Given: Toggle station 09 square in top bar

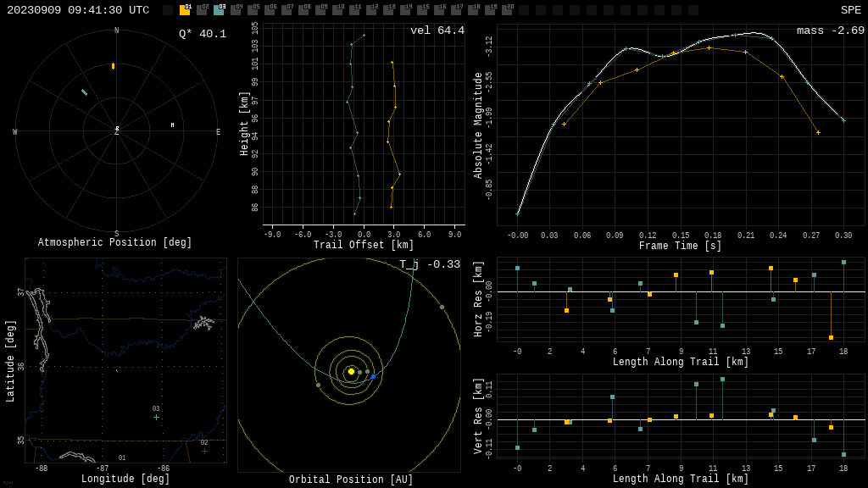Looking at the screenshot, I should click(320, 9).
